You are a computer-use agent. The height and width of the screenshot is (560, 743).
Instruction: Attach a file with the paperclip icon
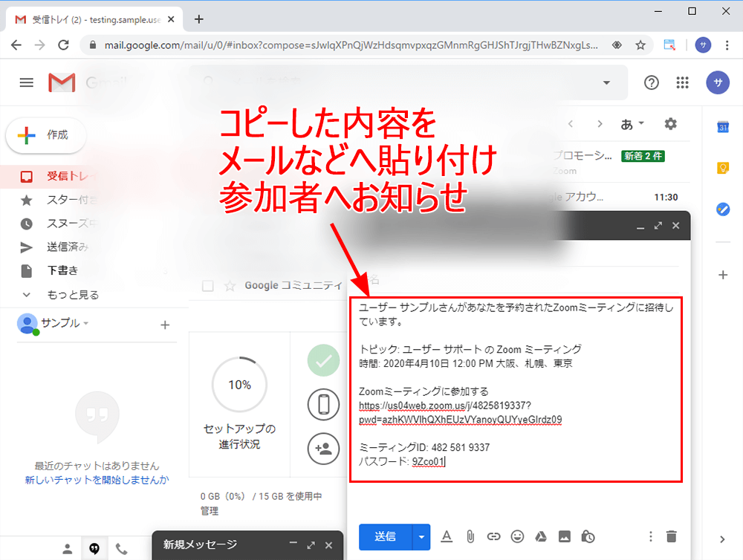[x=470, y=536]
